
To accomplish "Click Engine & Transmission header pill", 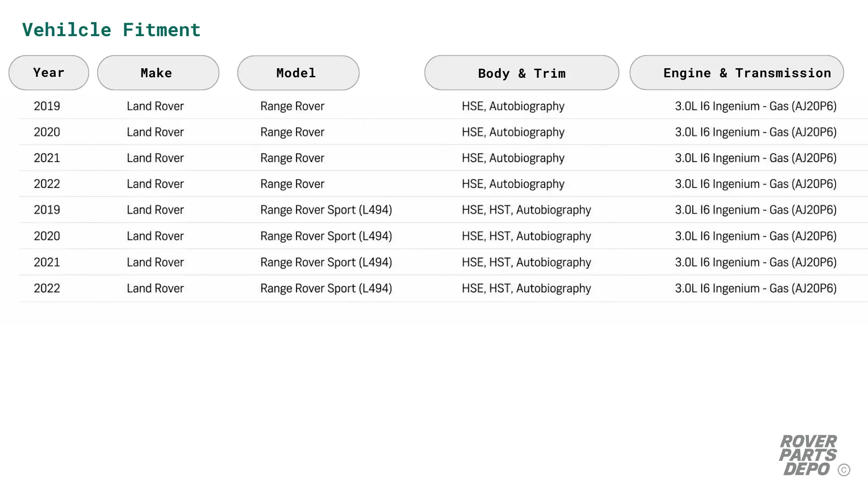I will pyautogui.click(x=737, y=73).
